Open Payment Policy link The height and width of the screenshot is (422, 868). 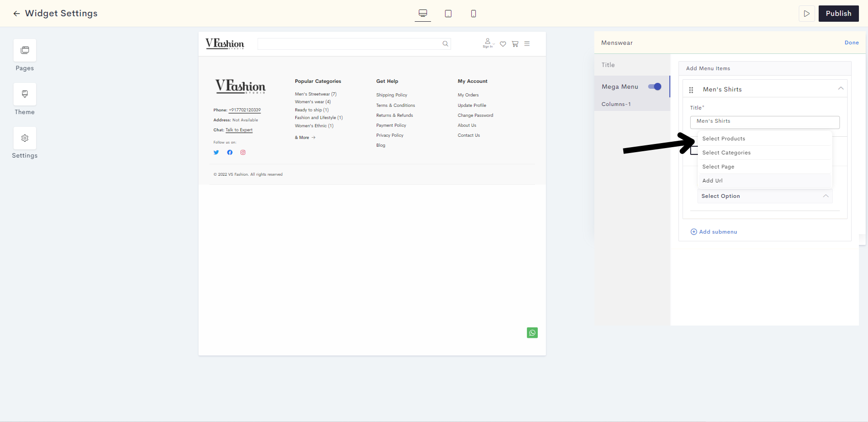391,125
